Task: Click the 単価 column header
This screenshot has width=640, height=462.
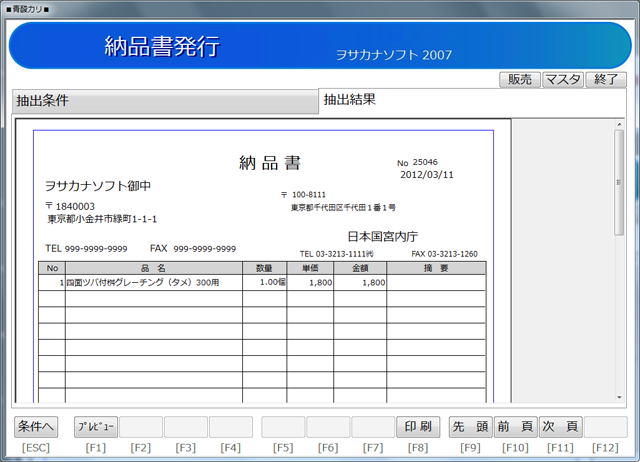Action: point(310,268)
